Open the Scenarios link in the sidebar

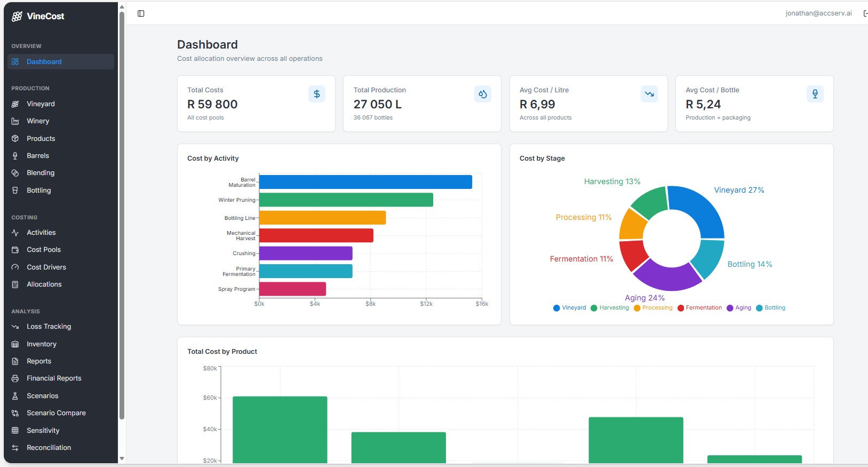[x=61, y=396]
